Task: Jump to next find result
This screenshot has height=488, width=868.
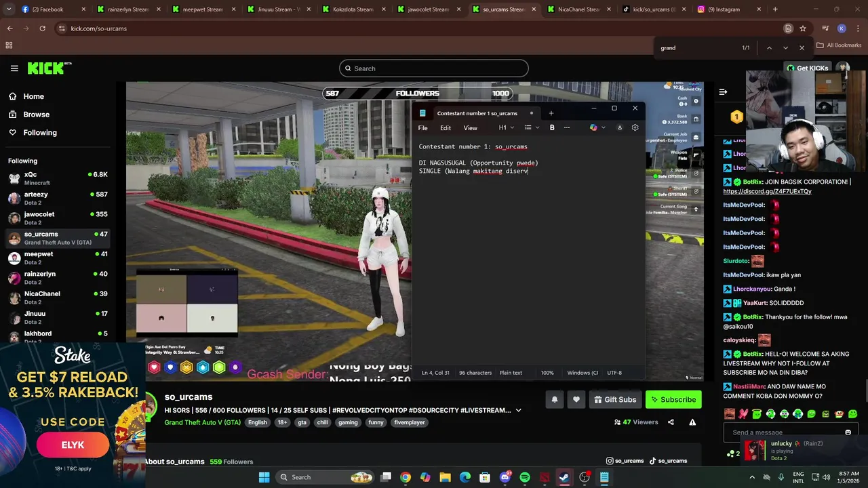Action: [x=785, y=48]
